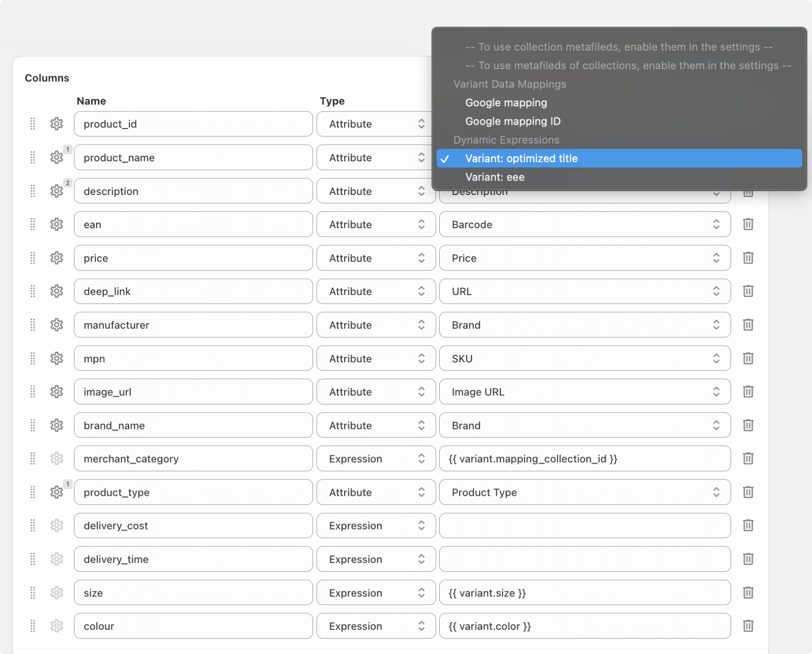Click empty delivery_cost expression field
Image resolution: width=812 pixels, height=654 pixels.
coord(585,526)
